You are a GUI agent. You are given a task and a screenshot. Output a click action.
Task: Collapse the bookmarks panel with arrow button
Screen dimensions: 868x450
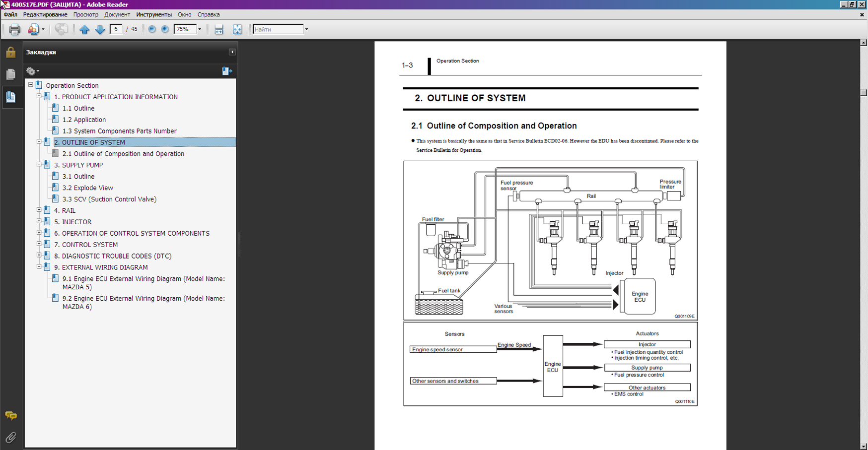[232, 52]
